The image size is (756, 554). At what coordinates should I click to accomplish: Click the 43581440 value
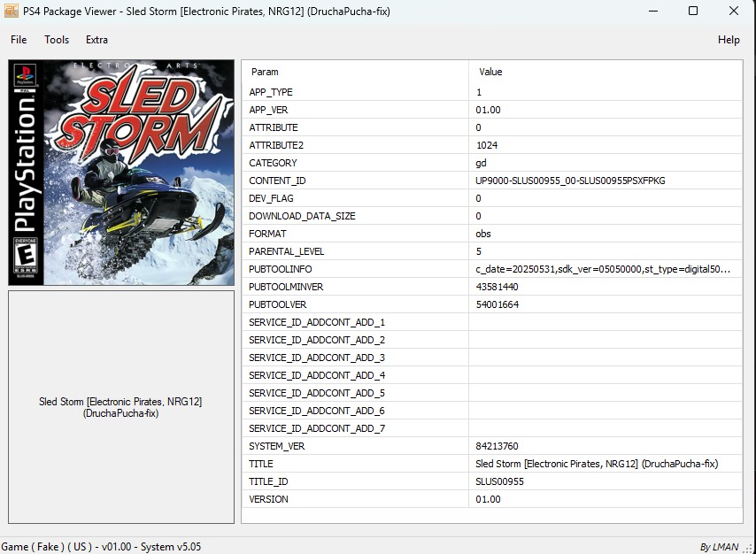(498, 287)
